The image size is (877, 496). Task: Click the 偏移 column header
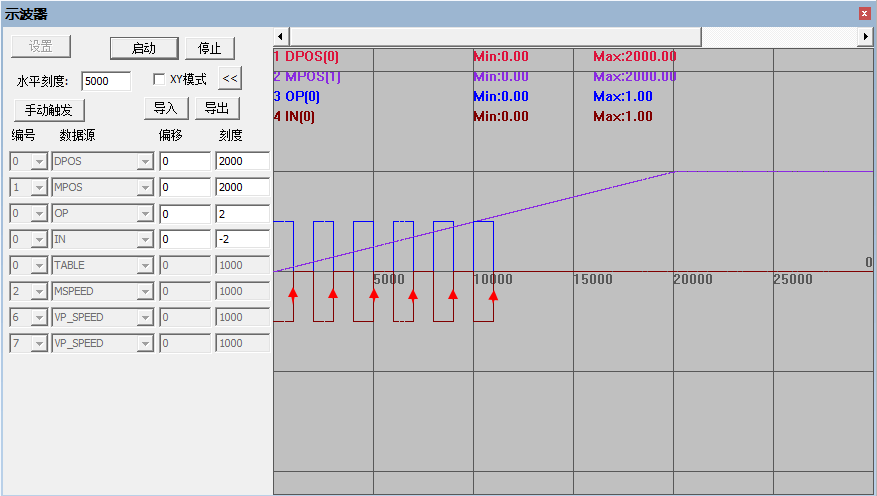point(171,135)
